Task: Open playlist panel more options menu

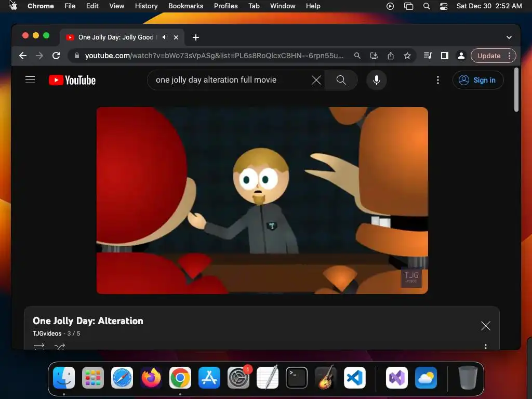Action: pyautogui.click(x=486, y=347)
